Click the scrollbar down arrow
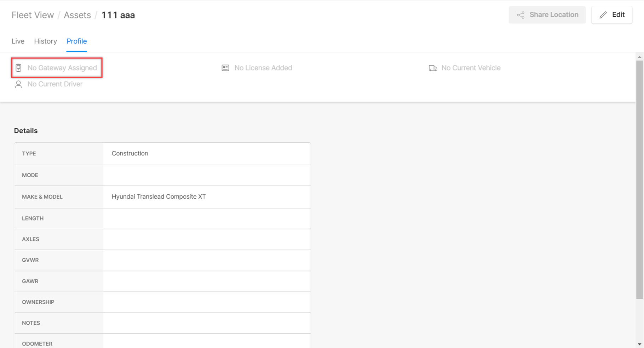Screen dimensions: 644x348 click(x=639, y=344)
